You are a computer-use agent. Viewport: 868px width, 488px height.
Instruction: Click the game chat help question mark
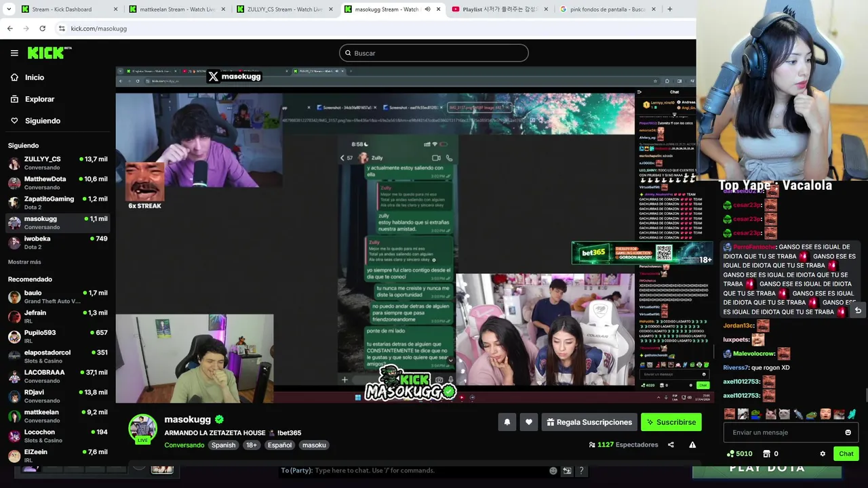click(581, 470)
